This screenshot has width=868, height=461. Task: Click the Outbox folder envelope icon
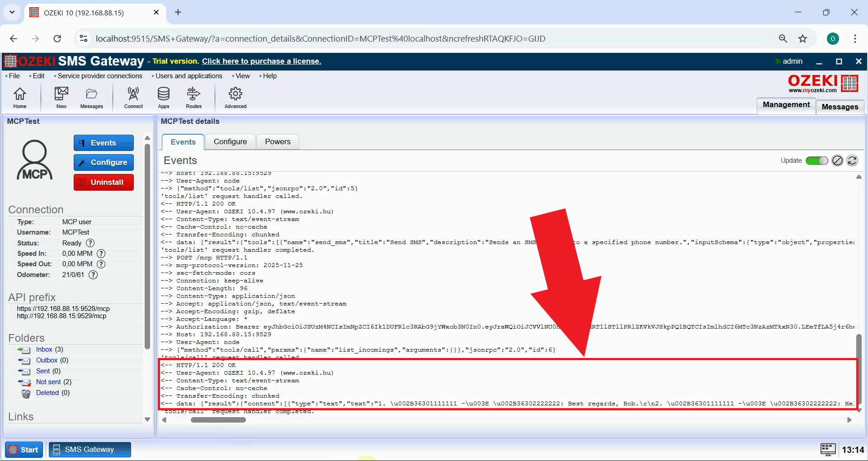(24, 361)
